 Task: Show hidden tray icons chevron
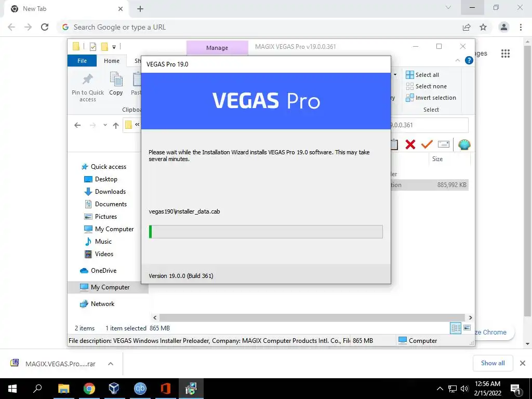click(440, 389)
